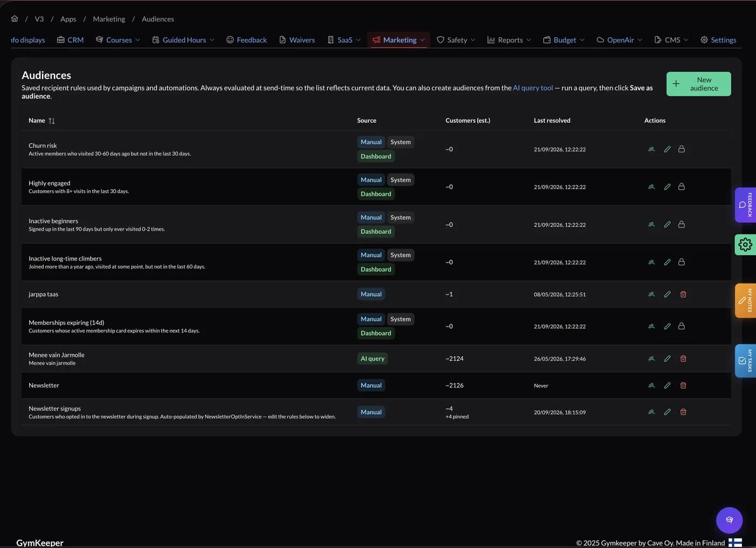Click the 'Never' last resolved value
This screenshot has width=756, height=548.
(x=541, y=386)
